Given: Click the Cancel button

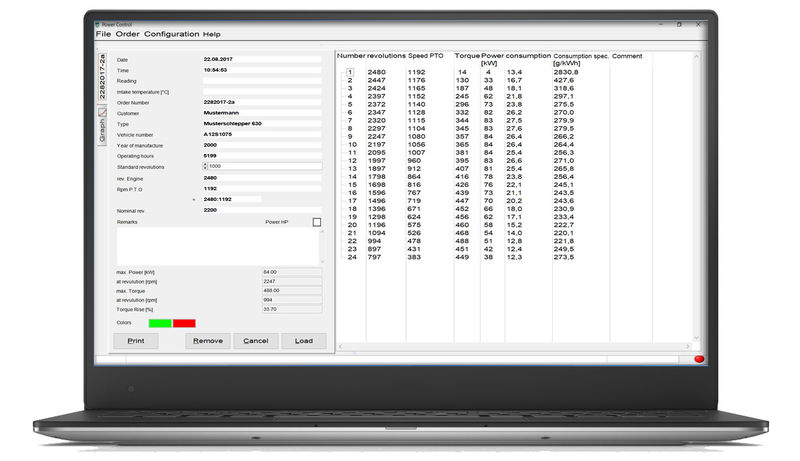Looking at the screenshot, I should 255,341.
